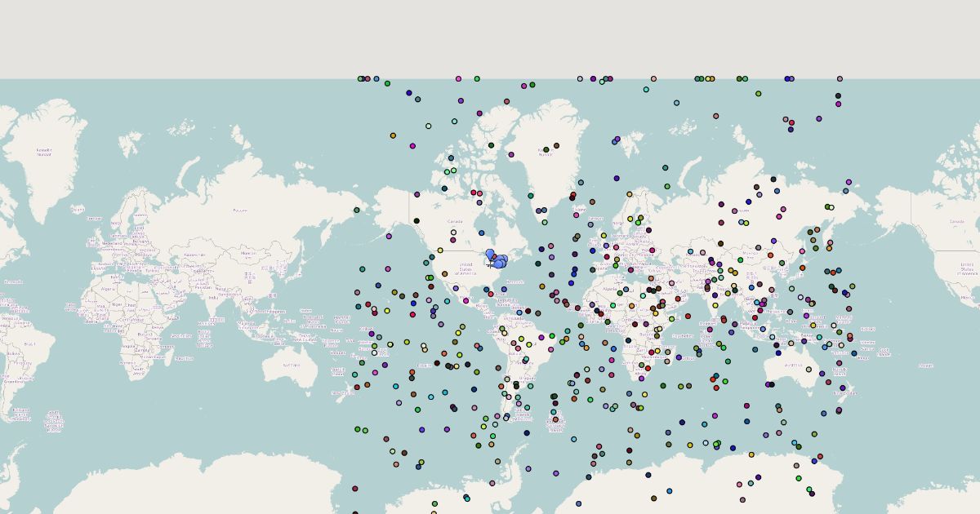Screen dimensions: 980x514
Task: Click the purple marker in far eastern Siberia
Action: click(x=849, y=182)
